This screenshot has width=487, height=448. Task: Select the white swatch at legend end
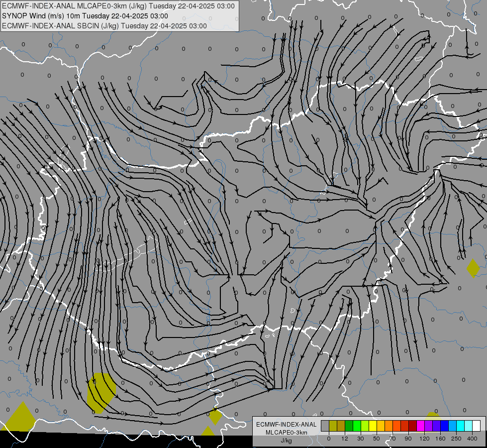click(477, 426)
